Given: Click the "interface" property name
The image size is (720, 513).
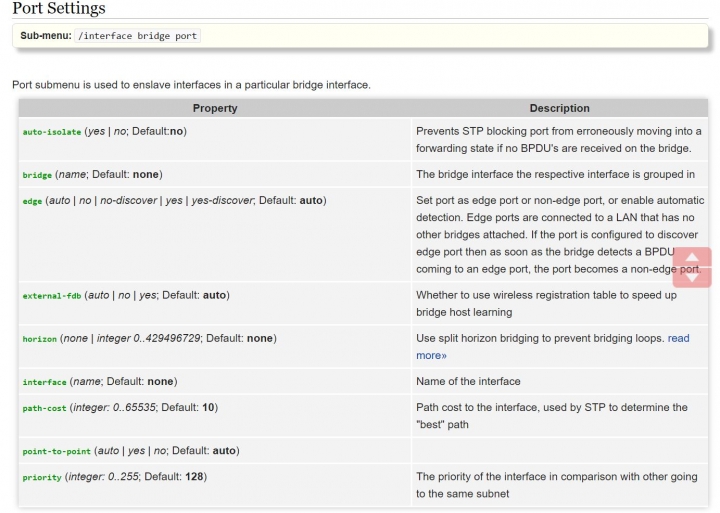Looking at the screenshot, I should [45, 382].
